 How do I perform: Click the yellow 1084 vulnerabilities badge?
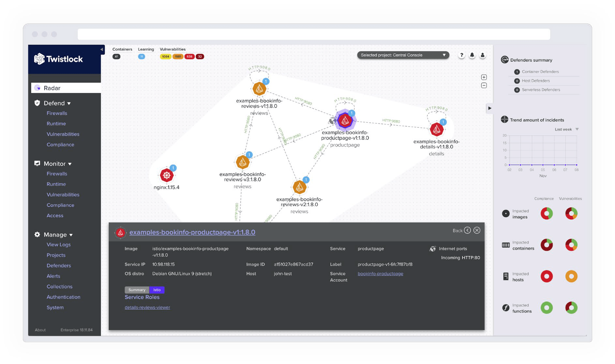(165, 56)
